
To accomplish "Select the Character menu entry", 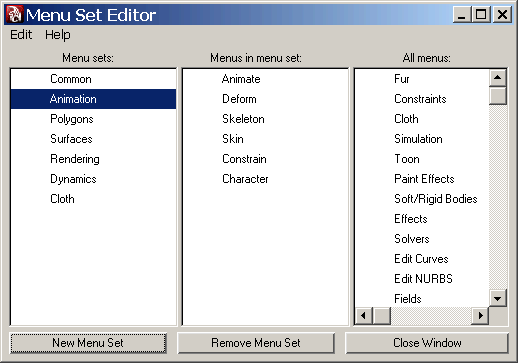I will tap(265, 179).
